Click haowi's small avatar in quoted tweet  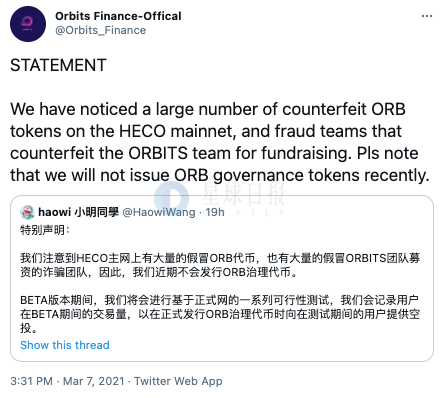coord(27,212)
